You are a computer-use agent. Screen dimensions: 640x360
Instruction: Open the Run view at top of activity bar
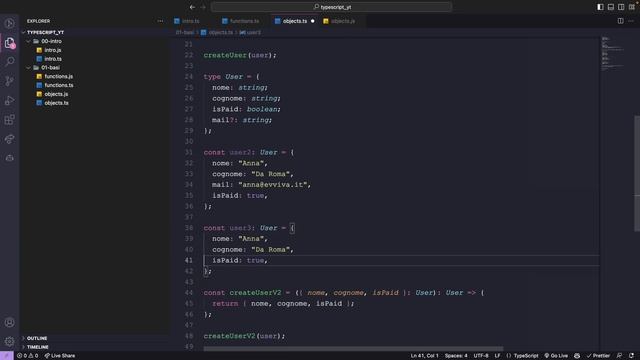9,23
